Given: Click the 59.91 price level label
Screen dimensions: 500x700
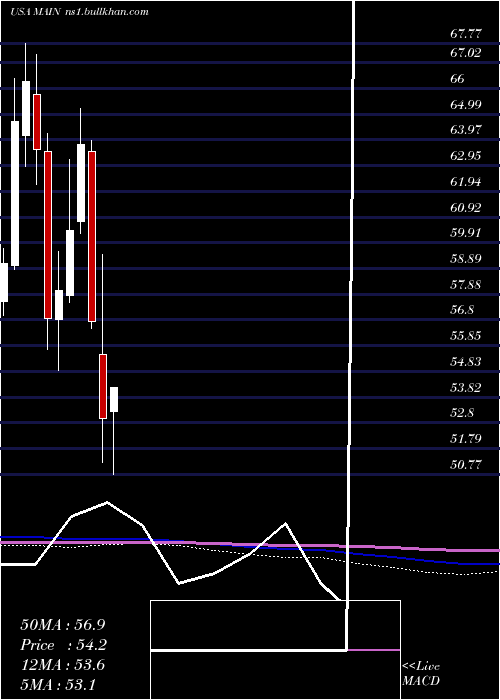Looking at the screenshot, I should point(466,233).
